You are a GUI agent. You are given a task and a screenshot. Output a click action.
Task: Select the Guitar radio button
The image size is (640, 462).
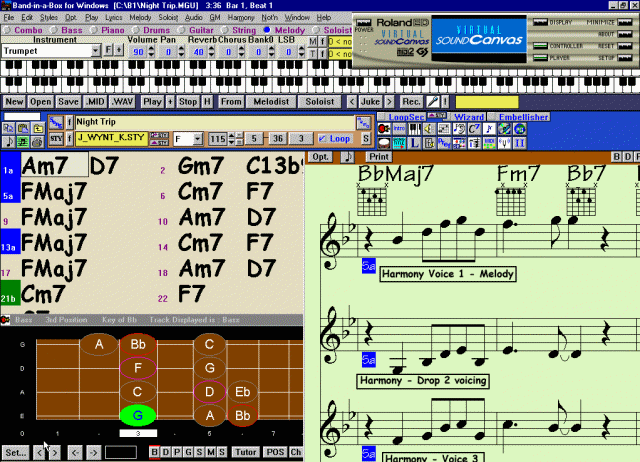pos(182,30)
